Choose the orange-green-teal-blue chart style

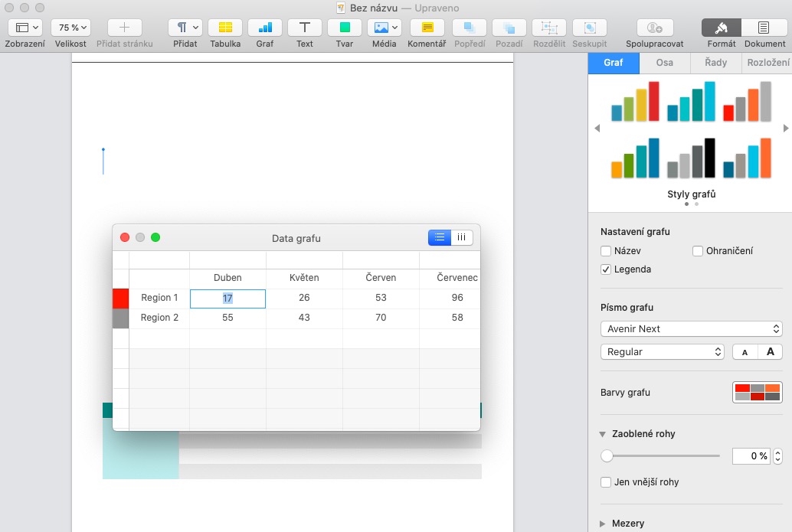[636, 158]
